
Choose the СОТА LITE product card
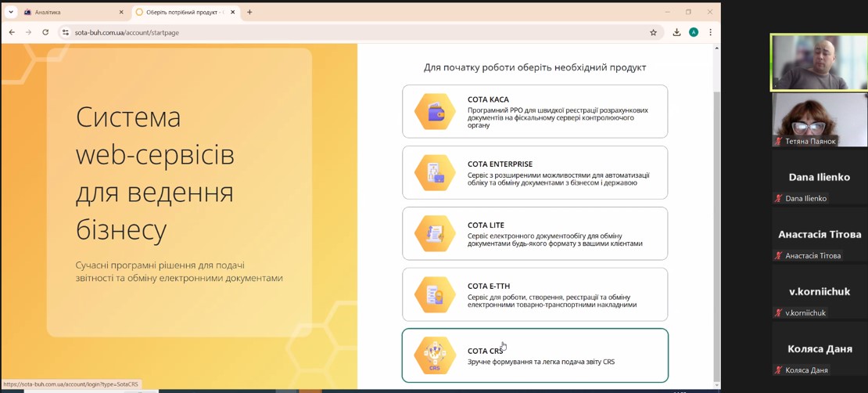point(535,233)
